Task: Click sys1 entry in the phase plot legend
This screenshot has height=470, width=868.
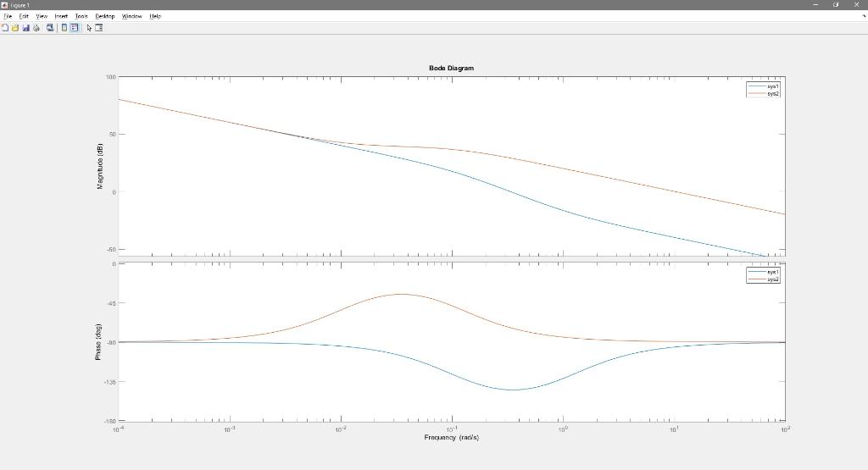Action: pos(764,272)
